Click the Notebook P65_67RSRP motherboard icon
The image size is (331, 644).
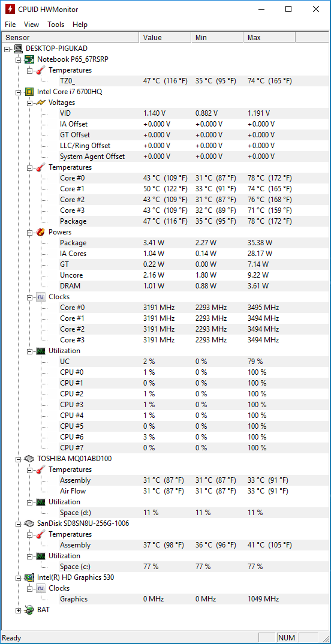point(29,59)
